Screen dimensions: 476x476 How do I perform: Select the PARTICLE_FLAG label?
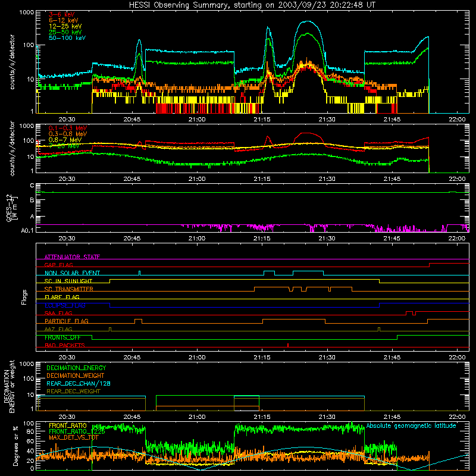pos(67,321)
